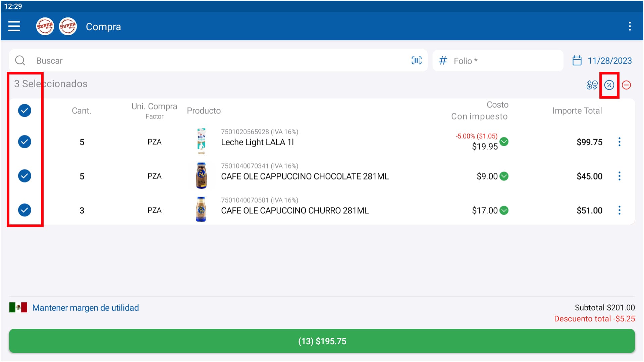Open row options for CAFE OLE CAPUCCINO CHURRO
644x362 pixels.
[x=619, y=210]
